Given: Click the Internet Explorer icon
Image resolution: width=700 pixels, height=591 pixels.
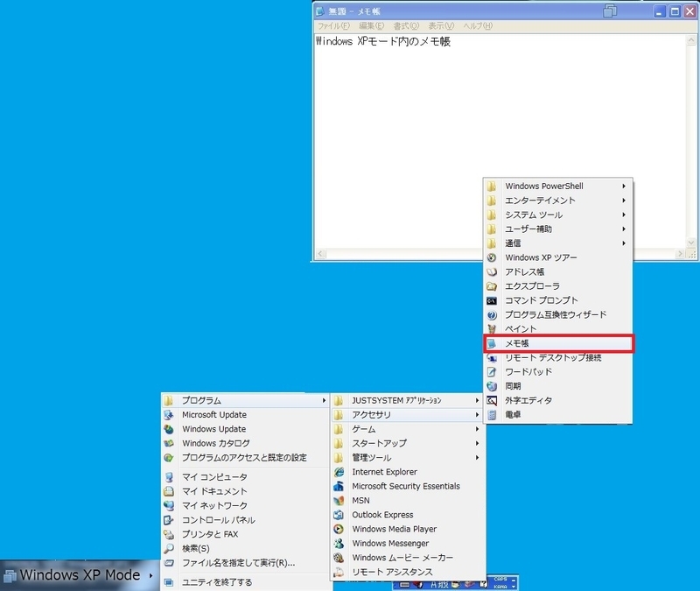Looking at the screenshot, I should [x=339, y=472].
